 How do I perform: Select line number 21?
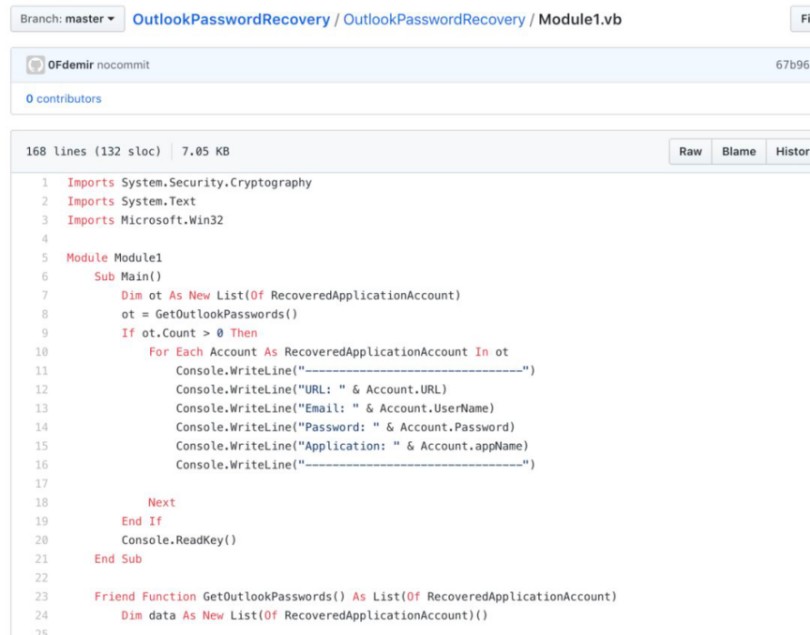tap(42, 559)
